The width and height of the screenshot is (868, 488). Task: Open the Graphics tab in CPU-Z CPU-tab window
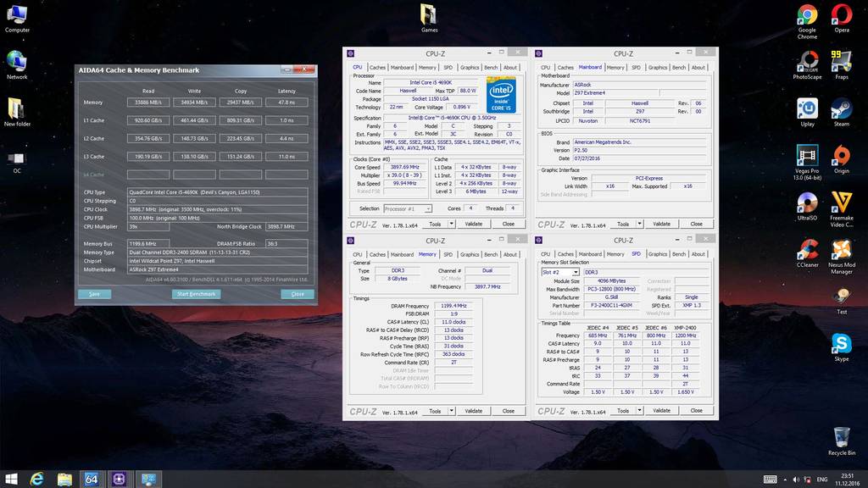click(470, 68)
